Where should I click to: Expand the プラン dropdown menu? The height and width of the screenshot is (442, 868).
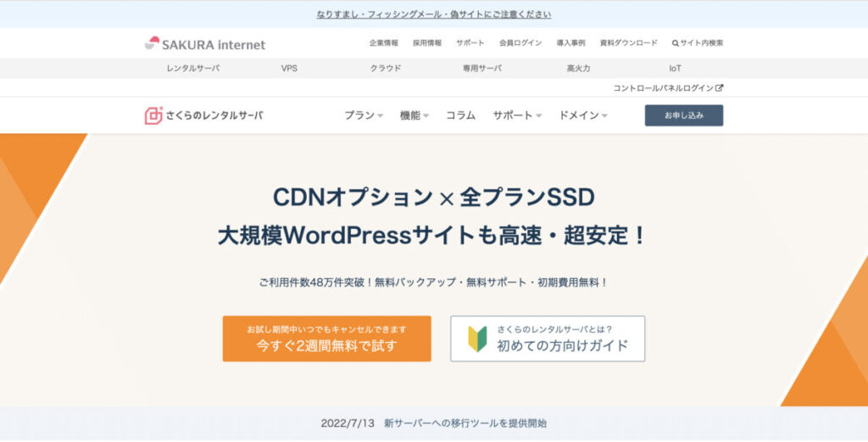pos(363,115)
